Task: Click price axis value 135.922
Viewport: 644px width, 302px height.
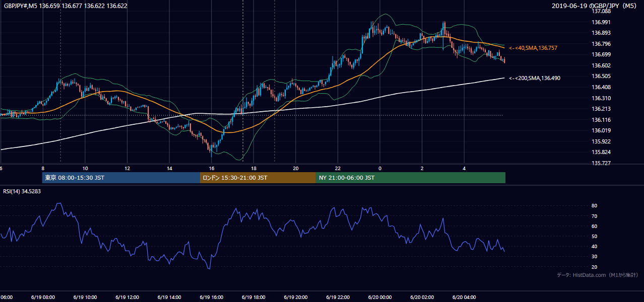Action: click(601, 141)
